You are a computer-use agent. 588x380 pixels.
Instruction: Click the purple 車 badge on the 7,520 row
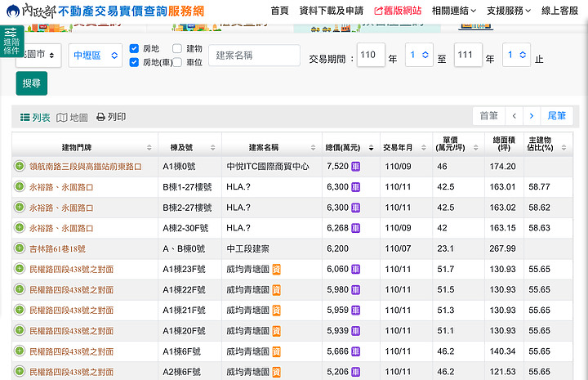[x=356, y=166]
